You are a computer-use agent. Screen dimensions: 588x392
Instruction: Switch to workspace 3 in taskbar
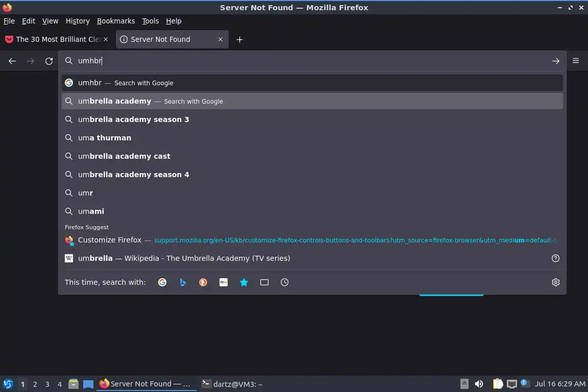47,384
